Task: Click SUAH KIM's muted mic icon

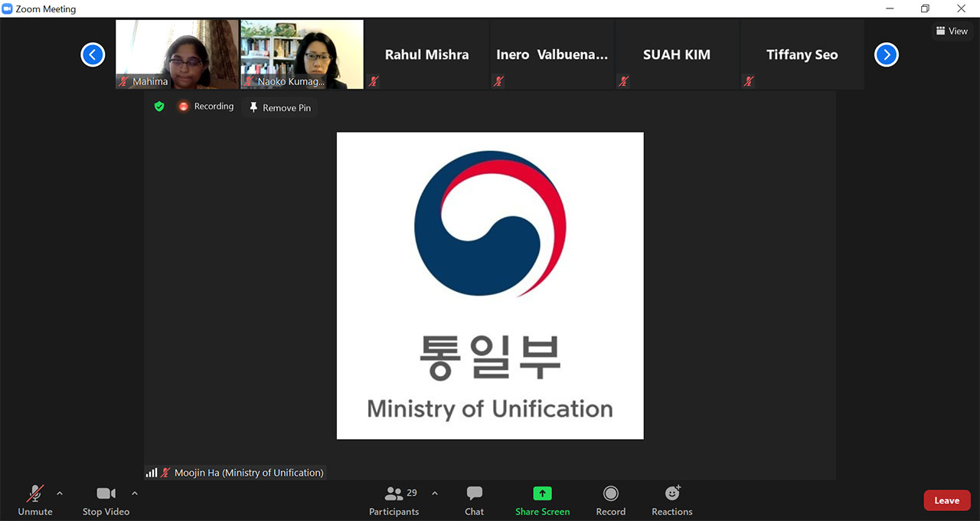Action: [623, 81]
